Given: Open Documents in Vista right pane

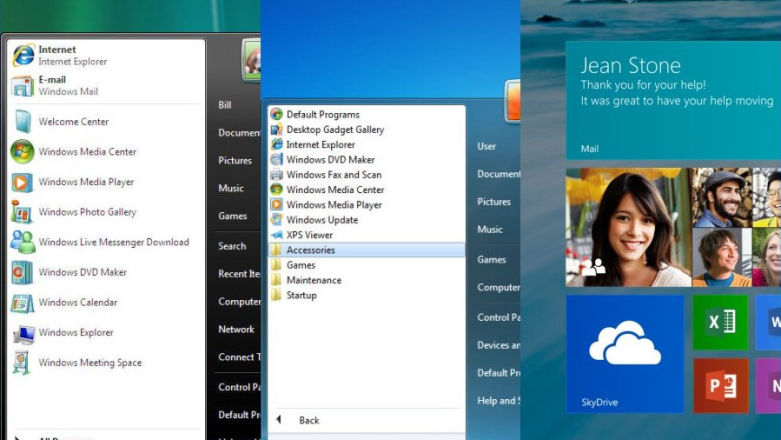Looking at the screenshot, I should point(239,133).
